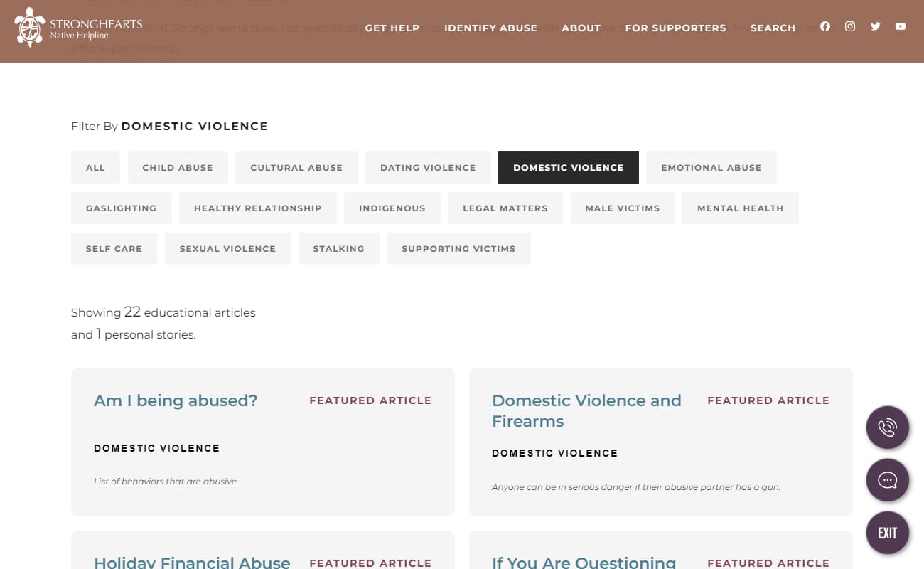This screenshot has height=569, width=924.
Task: Apply the Stalking filter
Action: click(339, 248)
